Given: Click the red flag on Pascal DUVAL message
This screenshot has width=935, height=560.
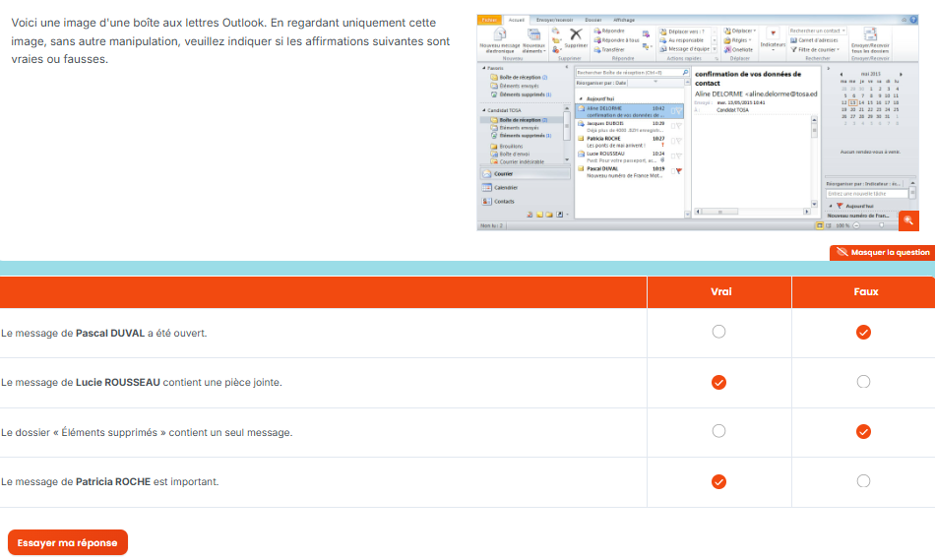Looking at the screenshot, I should 678,171.
